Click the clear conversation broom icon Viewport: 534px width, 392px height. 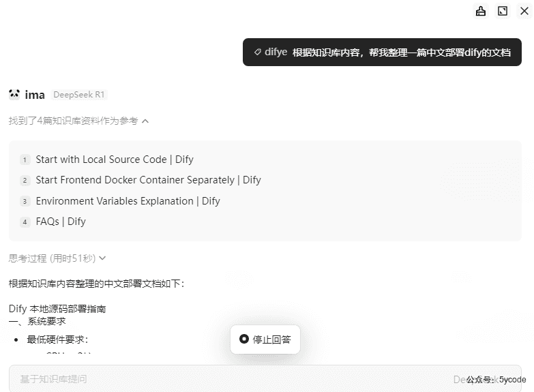pyautogui.click(x=481, y=11)
